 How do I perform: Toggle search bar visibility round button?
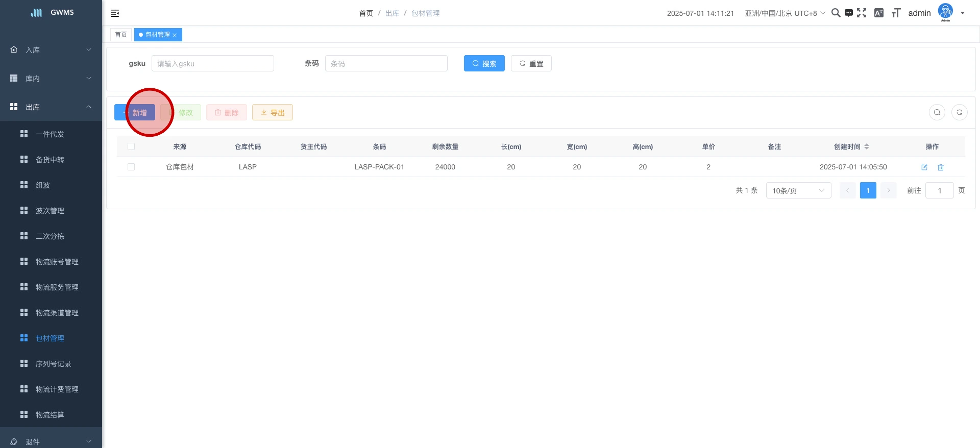tap(937, 112)
